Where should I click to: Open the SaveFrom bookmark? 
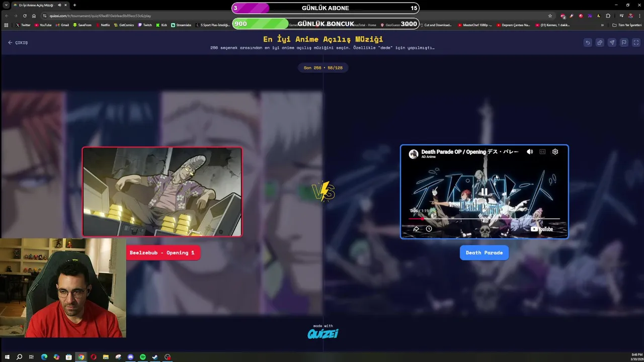coord(83,25)
